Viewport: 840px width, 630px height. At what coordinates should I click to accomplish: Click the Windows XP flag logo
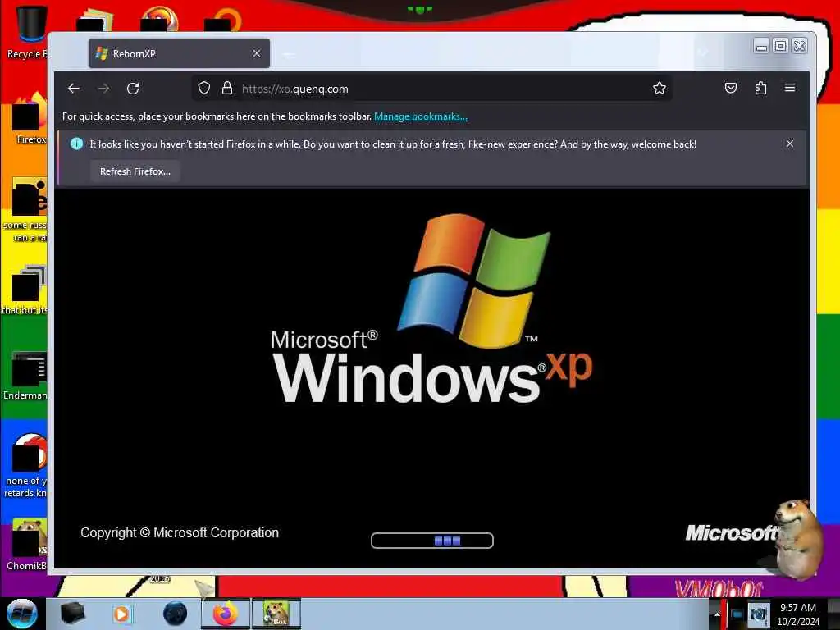tap(473, 281)
